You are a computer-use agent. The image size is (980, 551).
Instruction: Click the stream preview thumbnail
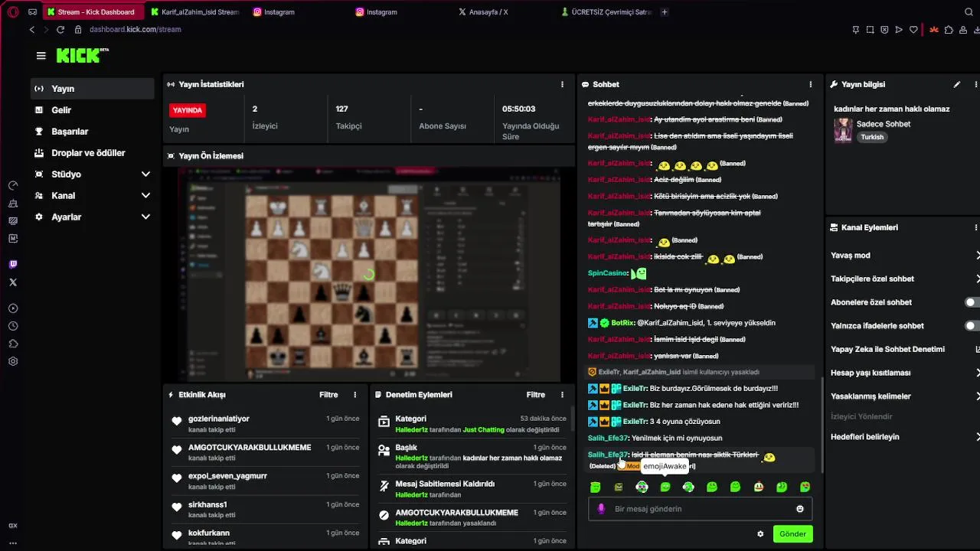pyautogui.click(x=369, y=274)
